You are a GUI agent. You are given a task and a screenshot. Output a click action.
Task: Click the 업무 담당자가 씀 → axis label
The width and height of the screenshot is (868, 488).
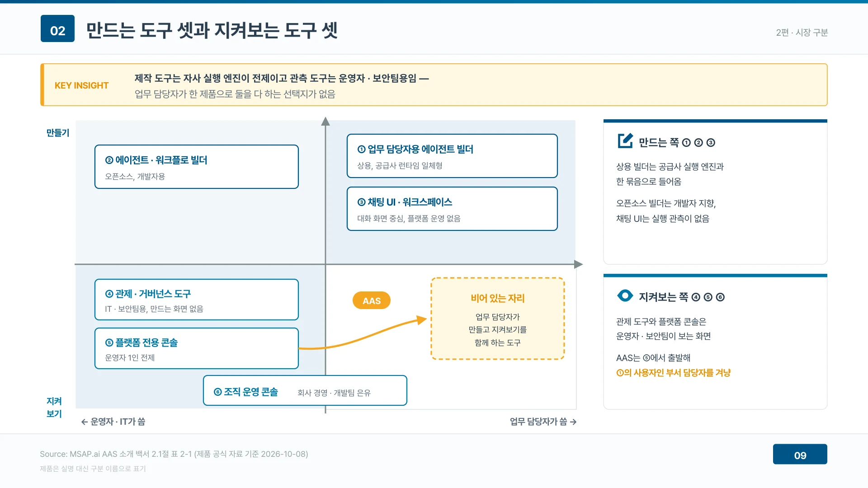click(x=543, y=422)
